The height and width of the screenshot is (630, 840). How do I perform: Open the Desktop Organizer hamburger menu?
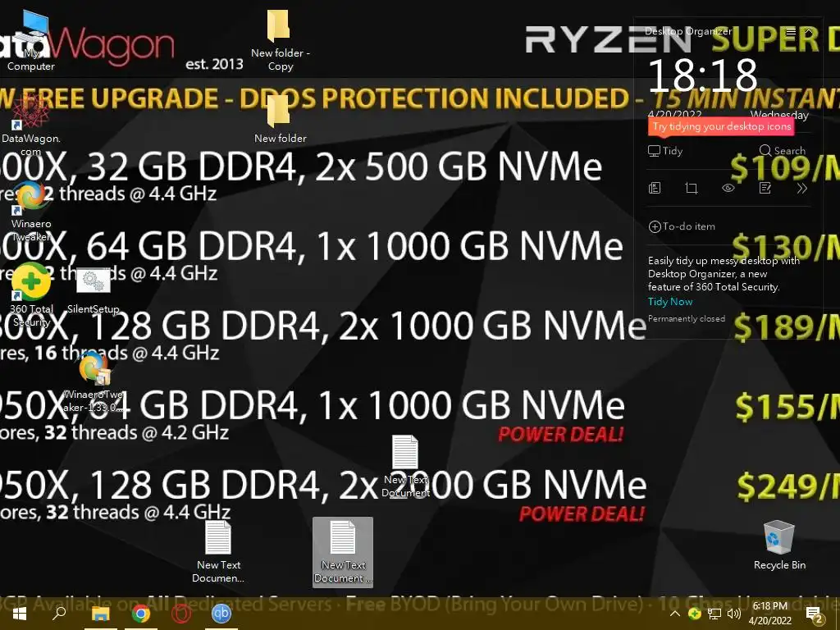coord(791,32)
